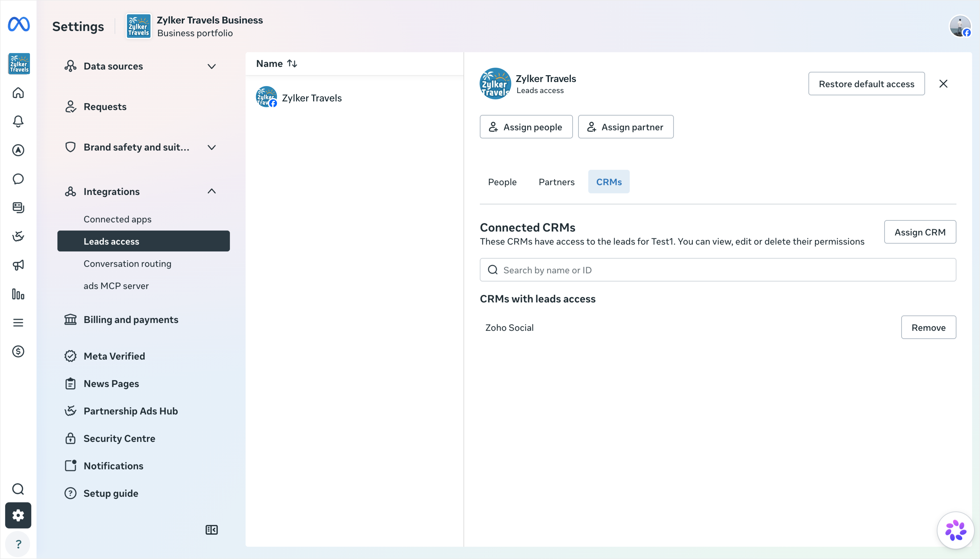Click Zylker Travels avatar in details panel
980x559 pixels.
coord(495,84)
